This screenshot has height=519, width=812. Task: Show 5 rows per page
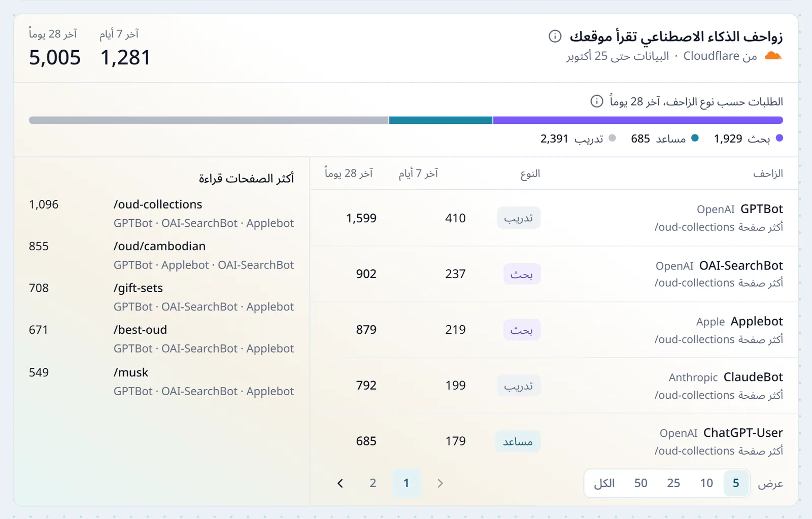pyautogui.click(x=736, y=483)
